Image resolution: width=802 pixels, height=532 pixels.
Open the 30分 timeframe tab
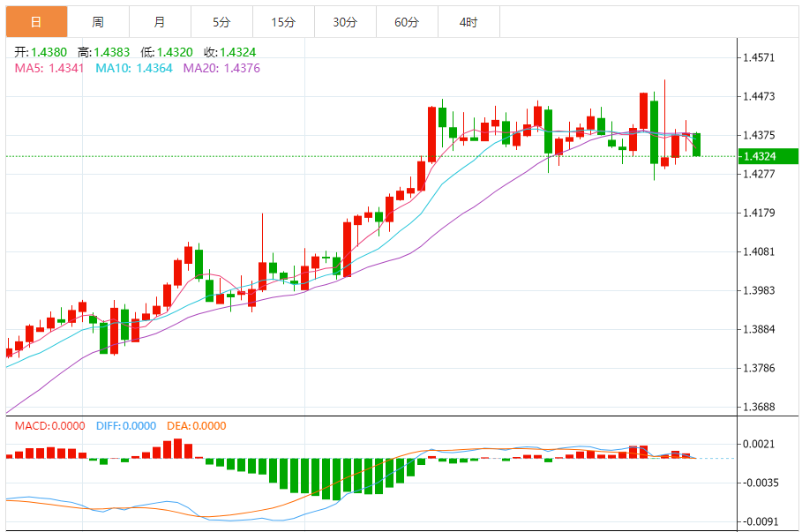tap(345, 22)
